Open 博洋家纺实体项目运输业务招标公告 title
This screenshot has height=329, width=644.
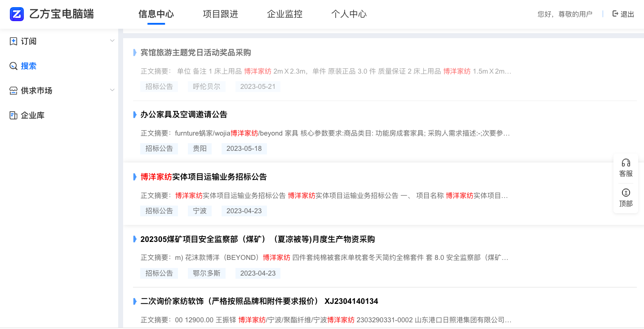[x=204, y=177]
